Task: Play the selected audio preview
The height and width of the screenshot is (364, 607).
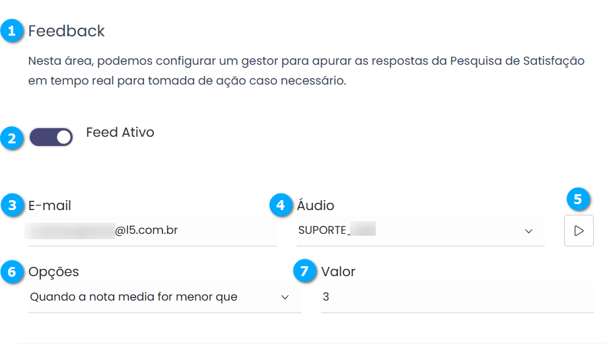Action: click(579, 231)
